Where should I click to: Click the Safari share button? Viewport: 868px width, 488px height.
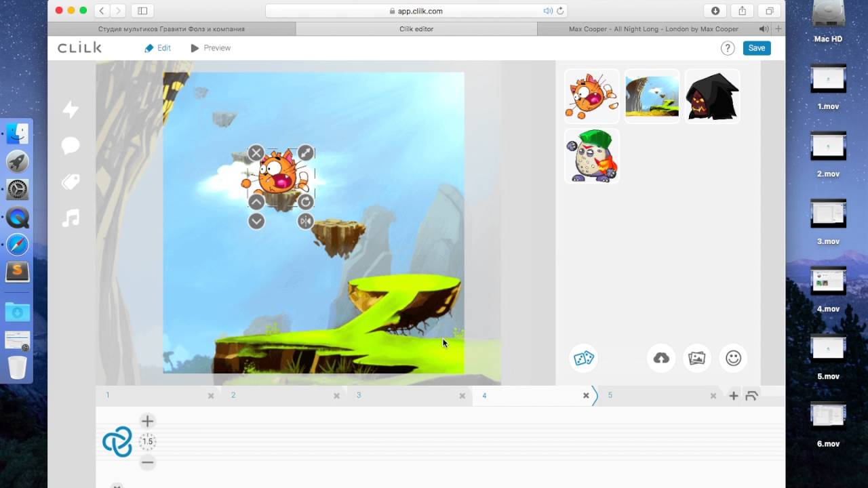click(x=742, y=11)
